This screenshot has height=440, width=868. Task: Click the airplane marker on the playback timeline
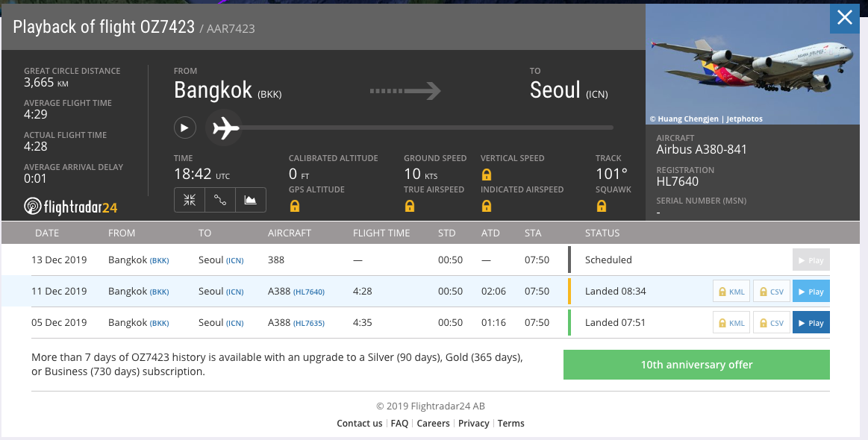(224, 128)
